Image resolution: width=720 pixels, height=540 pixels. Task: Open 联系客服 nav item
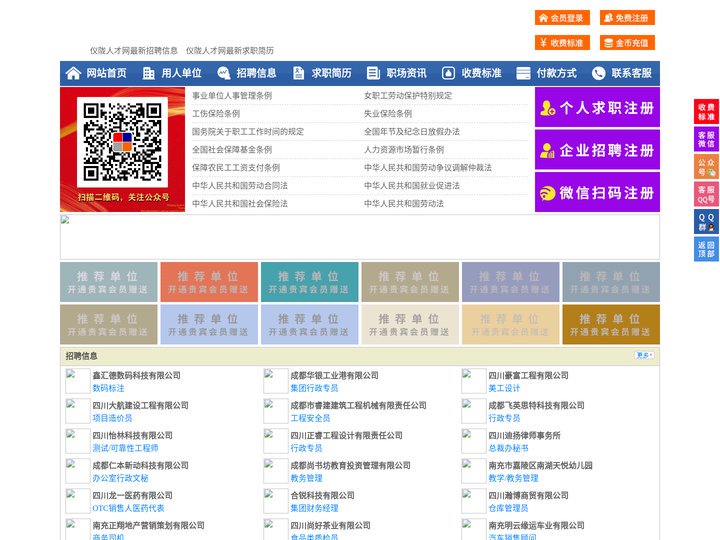631,73
